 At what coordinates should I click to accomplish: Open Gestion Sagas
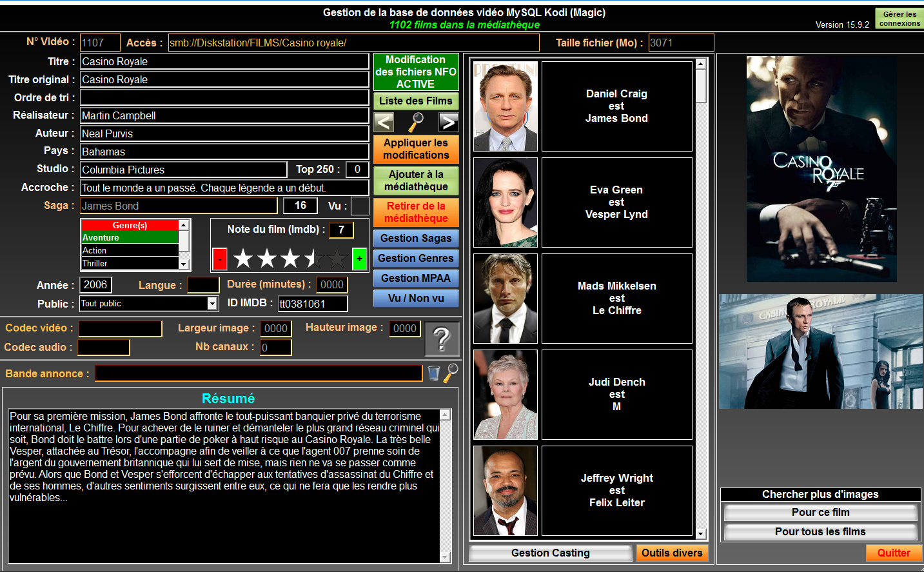pyautogui.click(x=416, y=238)
